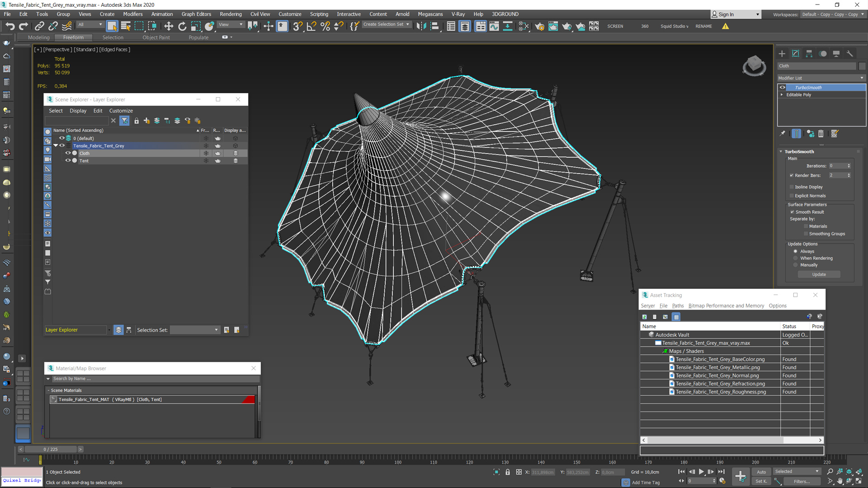868x488 pixels.
Task: Click the Undo arrow in the main toolbar
Action: pos(10,26)
